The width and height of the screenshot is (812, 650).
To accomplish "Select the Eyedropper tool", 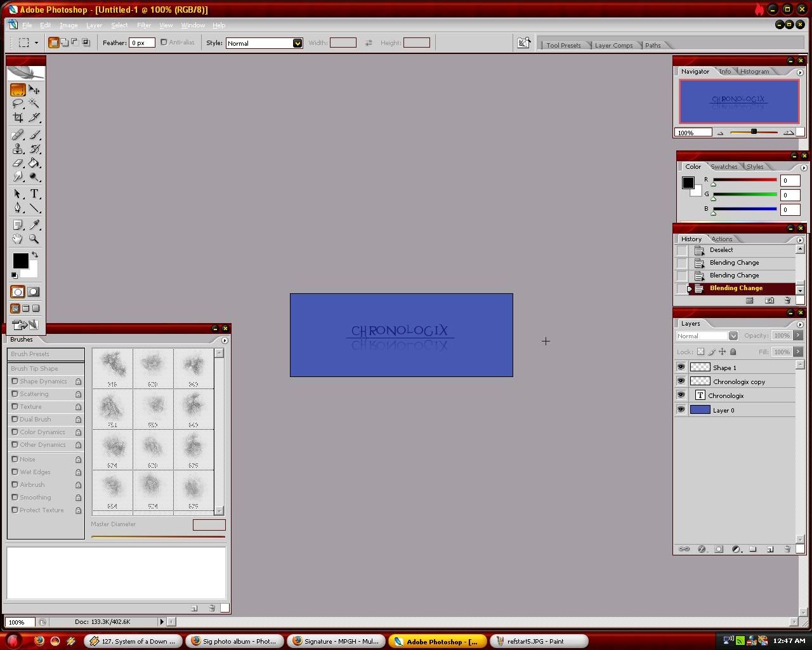I will click(34, 225).
